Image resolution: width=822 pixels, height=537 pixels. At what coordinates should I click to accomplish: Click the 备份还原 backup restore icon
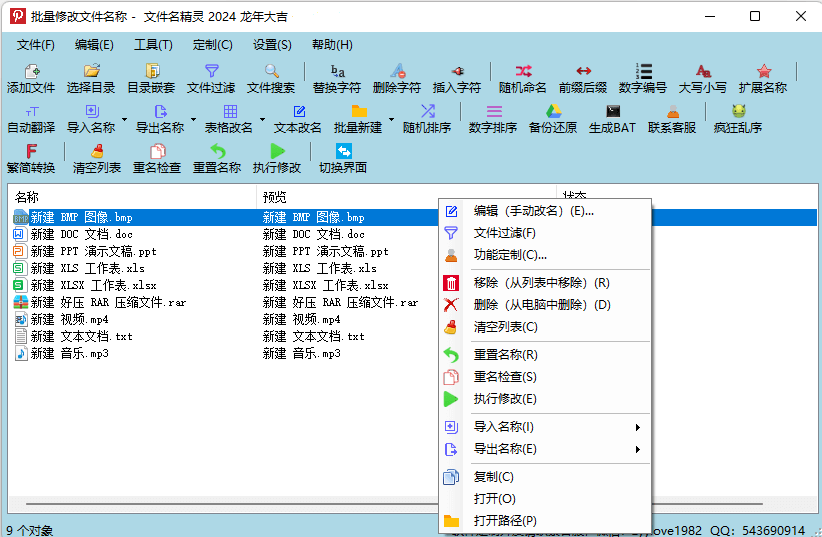coord(553,118)
